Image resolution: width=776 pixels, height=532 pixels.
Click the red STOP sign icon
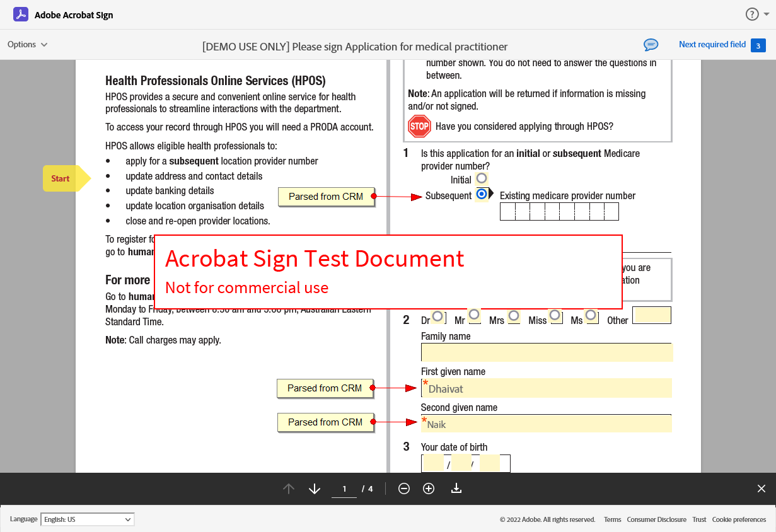coord(419,126)
